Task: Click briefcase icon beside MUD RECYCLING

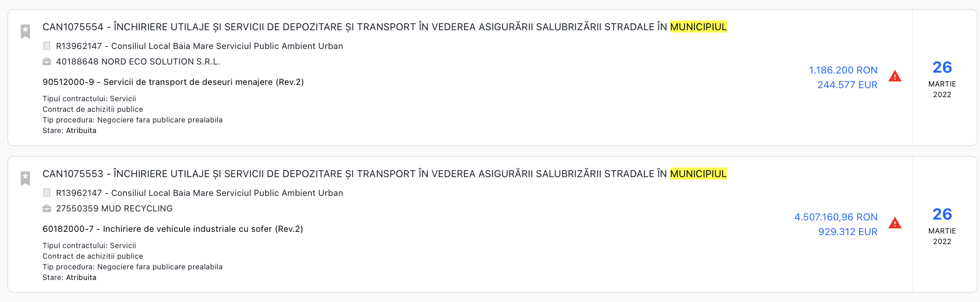Action: tap(47, 209)
